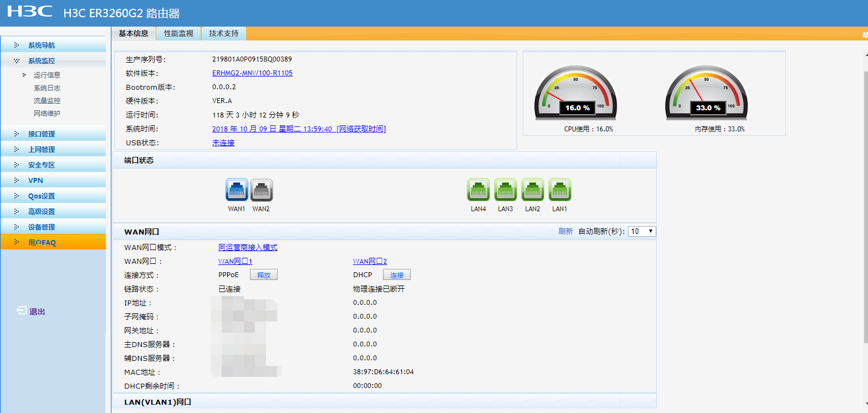868x413 pixels.
Task: Click the 已连接 link status text
Action: [229, 289]
